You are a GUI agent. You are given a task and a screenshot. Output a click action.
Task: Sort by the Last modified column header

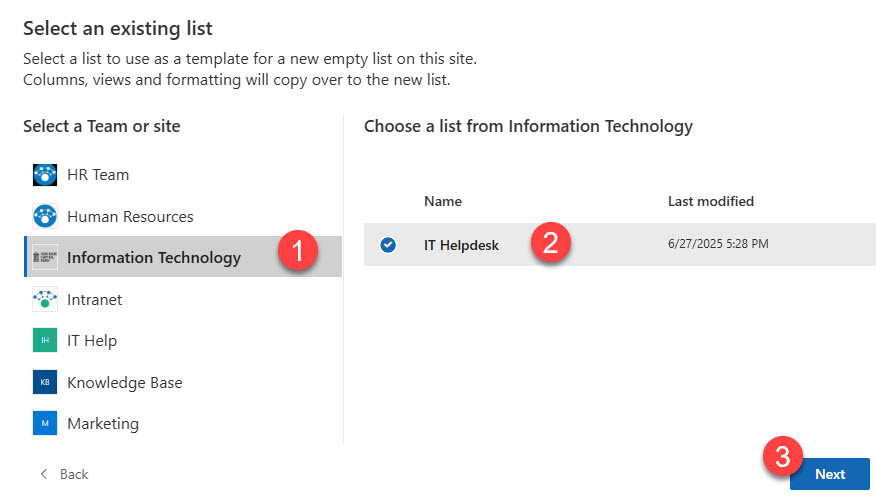coord(711,201)
